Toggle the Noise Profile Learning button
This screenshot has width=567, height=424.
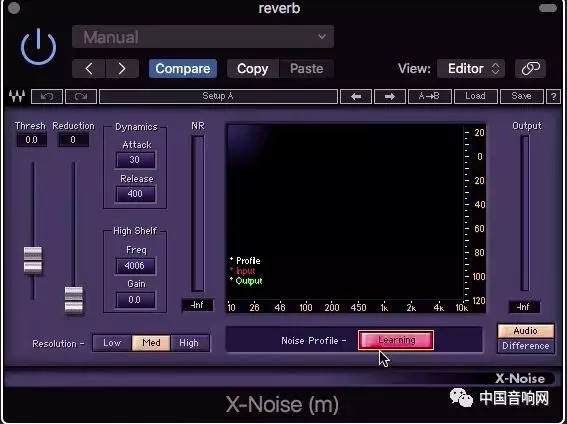[x=396, y=340]
